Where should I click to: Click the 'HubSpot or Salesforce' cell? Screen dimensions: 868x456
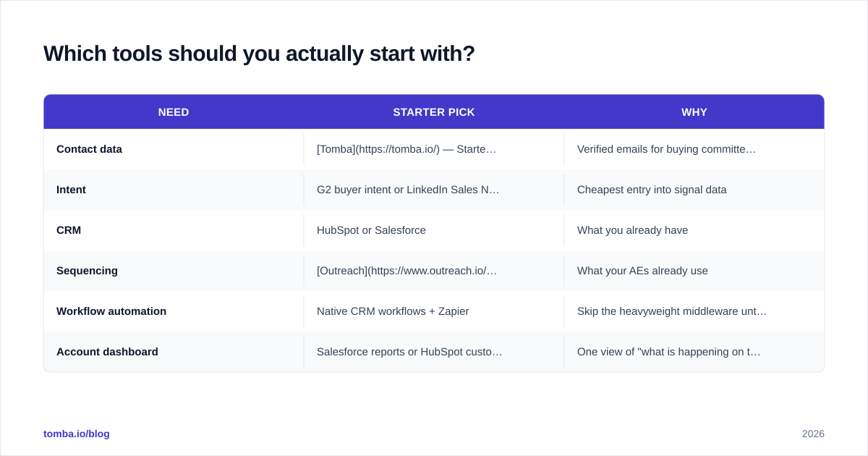(x=434, y=230)
